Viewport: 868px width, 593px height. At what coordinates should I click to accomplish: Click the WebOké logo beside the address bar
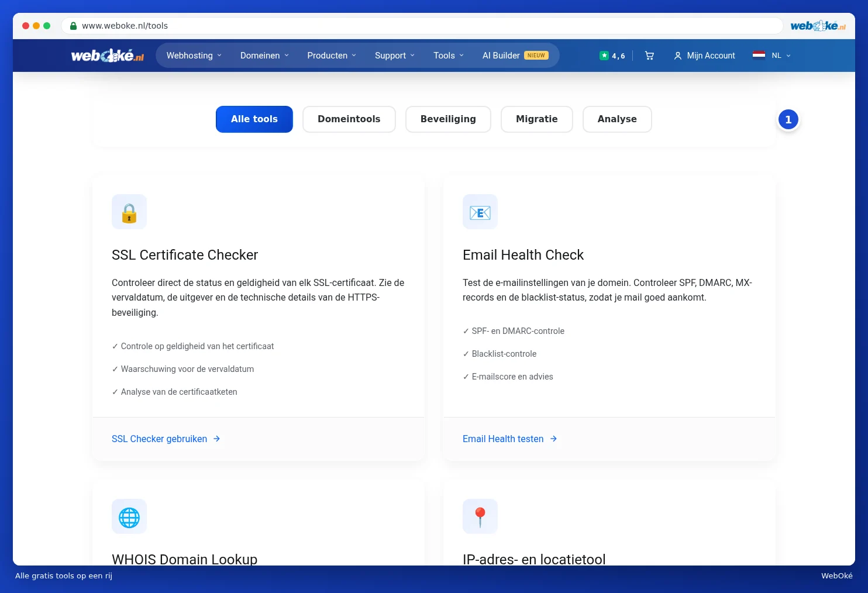[818, 26]
